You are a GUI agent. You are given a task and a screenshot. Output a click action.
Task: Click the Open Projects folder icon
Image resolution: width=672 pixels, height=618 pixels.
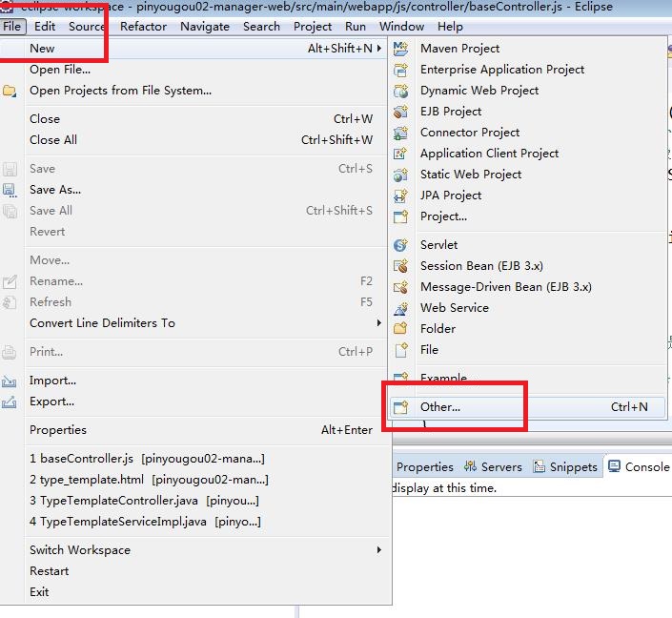pyautogui.click(x=10, y=91)
